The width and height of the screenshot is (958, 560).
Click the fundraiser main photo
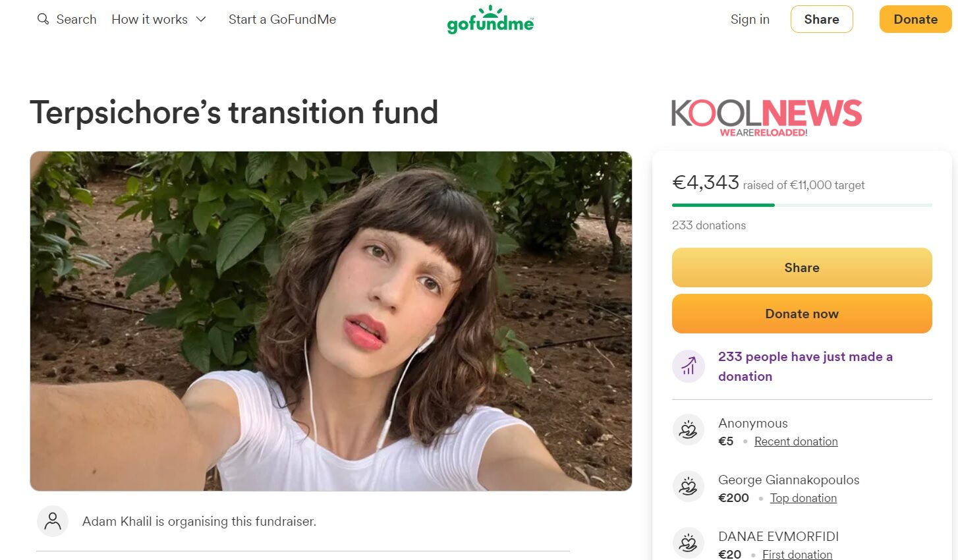[331, 321]
